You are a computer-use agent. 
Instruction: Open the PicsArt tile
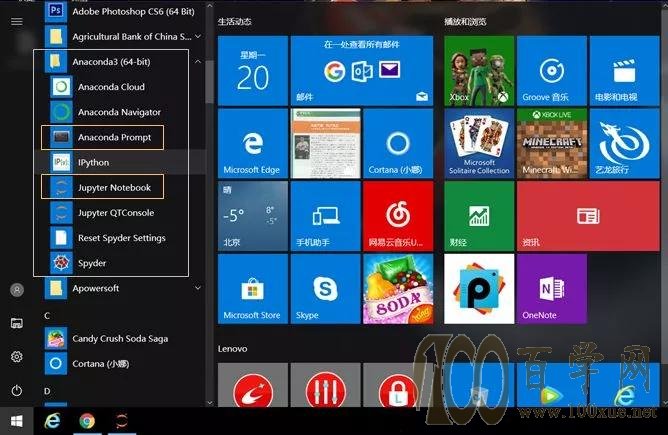click(479, 289)
